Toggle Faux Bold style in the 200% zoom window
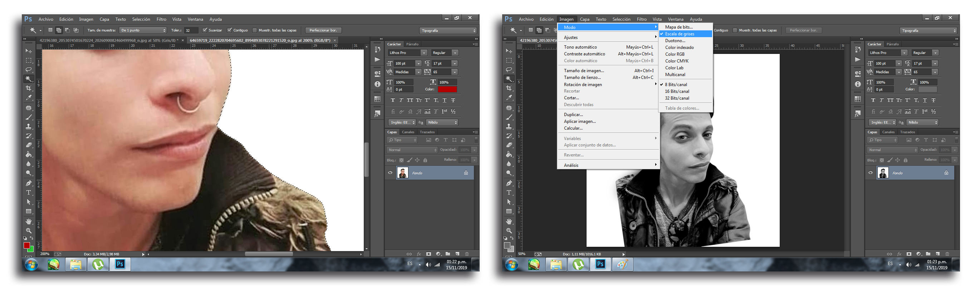Screen dimensions: 980x290 (393, 100)
